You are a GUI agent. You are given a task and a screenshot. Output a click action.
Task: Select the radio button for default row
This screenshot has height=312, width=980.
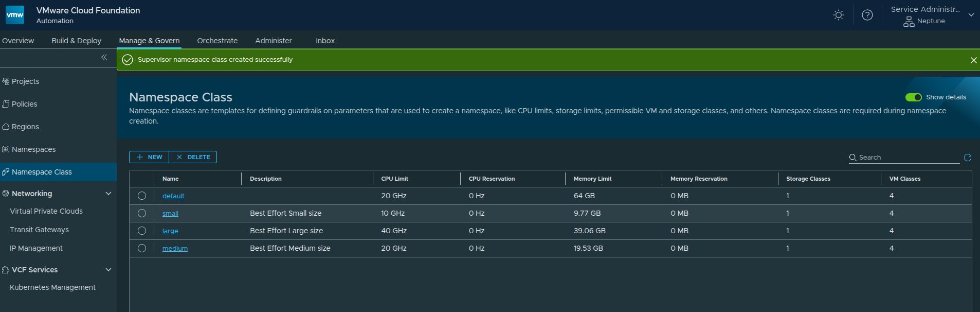(142, 196)
